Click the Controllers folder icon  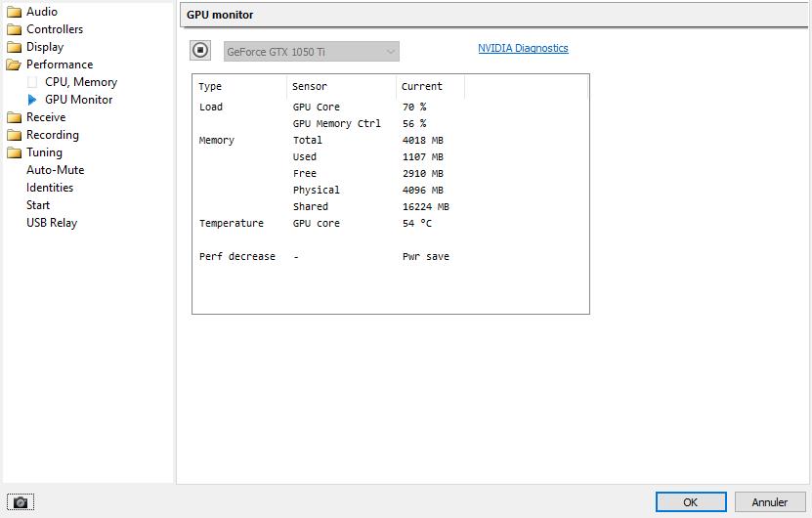[14, 29]
